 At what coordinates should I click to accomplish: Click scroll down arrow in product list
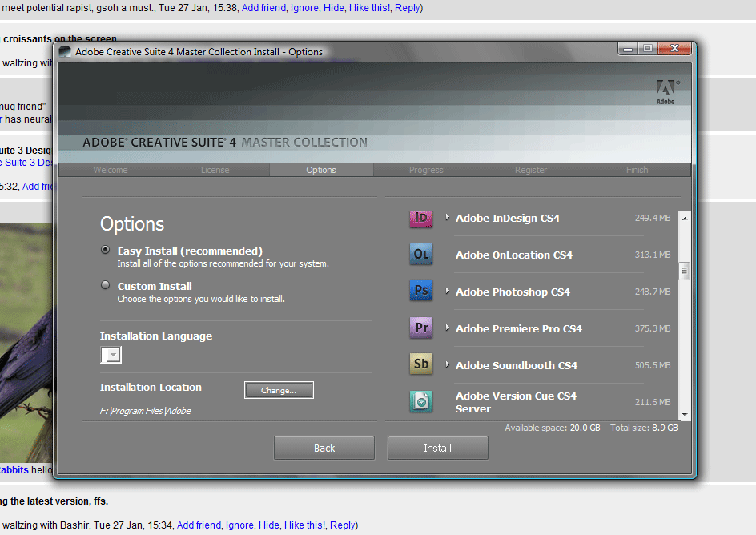coord(684,414)
